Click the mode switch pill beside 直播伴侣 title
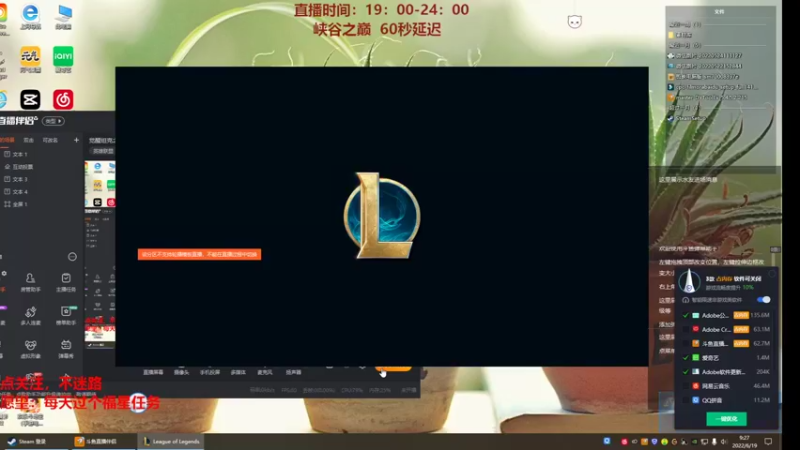 click(53, 121)
